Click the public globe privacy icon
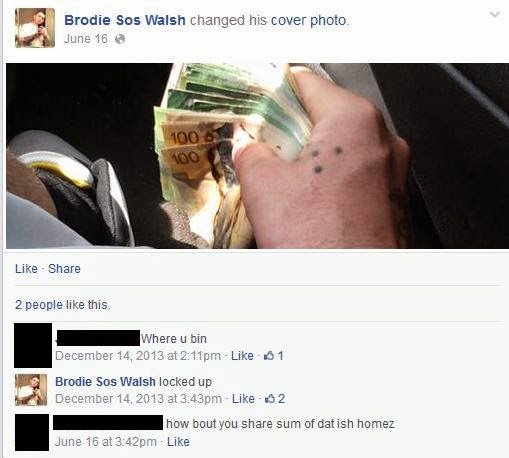This screenshot has height=458, width=509. (x=120, y=39)
